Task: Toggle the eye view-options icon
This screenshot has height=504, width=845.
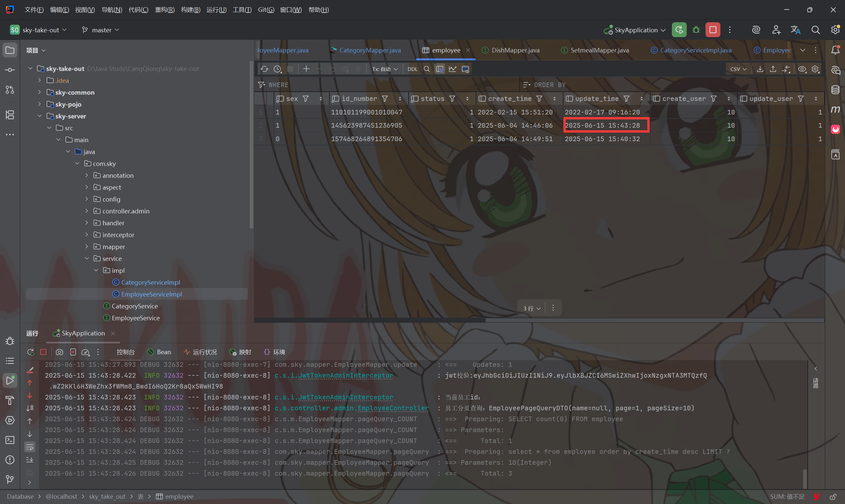Action: click(802, 69)
